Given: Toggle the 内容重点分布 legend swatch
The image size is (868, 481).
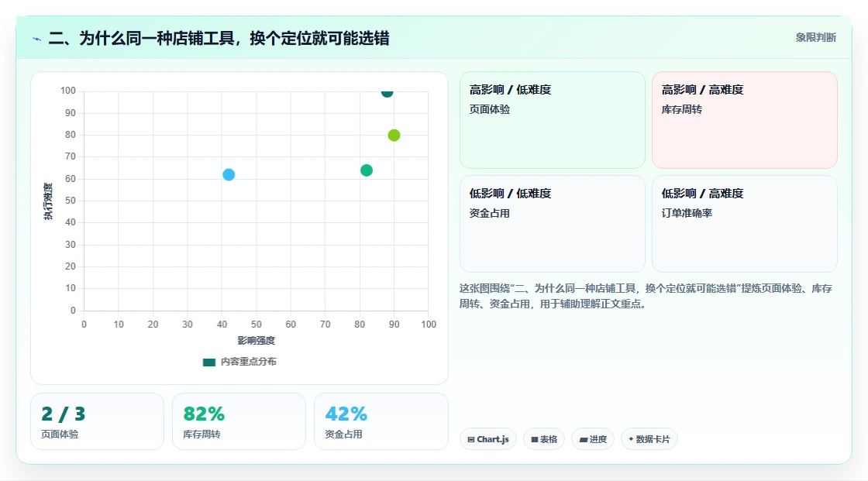Looking at the screenshot, I should pos(208,362).
